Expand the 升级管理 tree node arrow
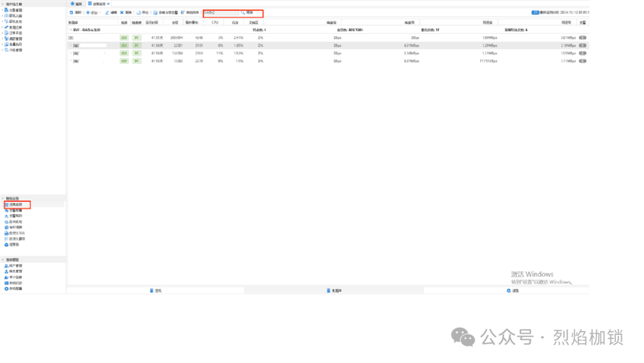The height and width of the screenshot is (363, 644). pos(2,50)
